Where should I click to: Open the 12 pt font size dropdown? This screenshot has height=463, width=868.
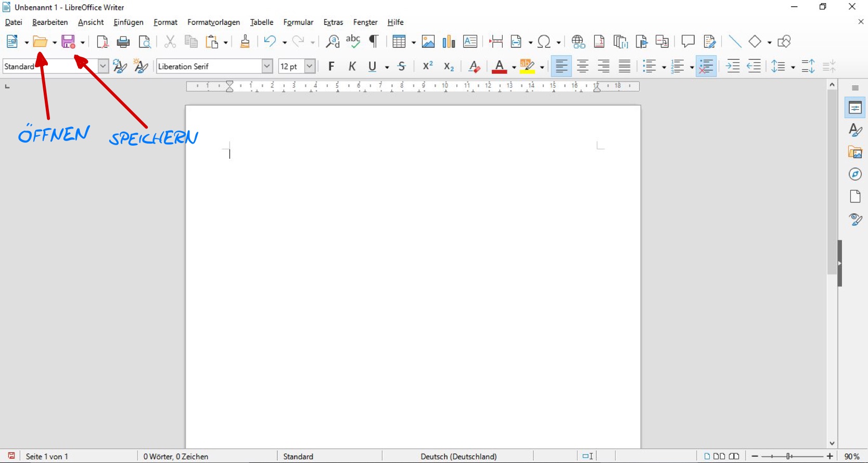click(310, 67)
